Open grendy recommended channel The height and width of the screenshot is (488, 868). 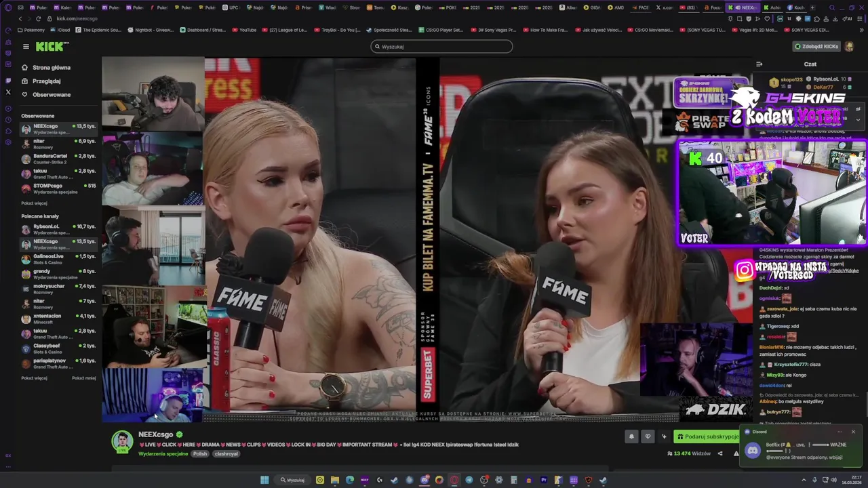(x=58, y=274)
